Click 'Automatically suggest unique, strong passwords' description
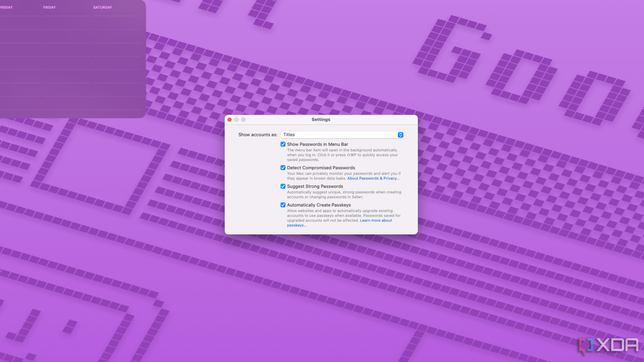 (x=344, y=194)
